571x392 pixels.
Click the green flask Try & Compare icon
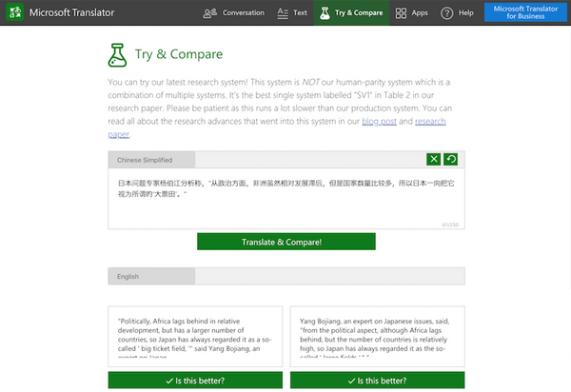(118, 55)
